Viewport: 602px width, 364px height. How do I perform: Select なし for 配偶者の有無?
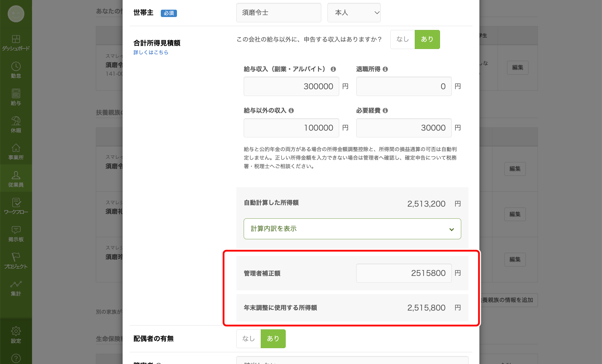pos(248,339)
